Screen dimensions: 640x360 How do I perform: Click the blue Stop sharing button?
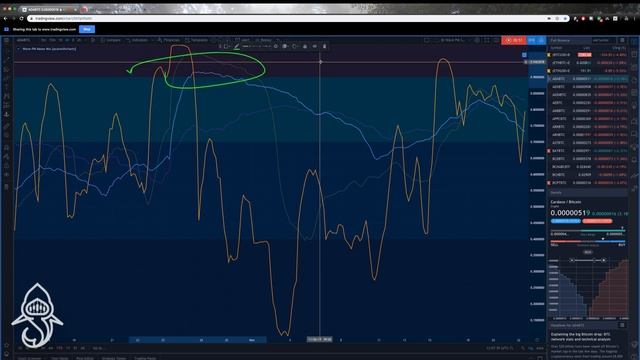[87, 29]
